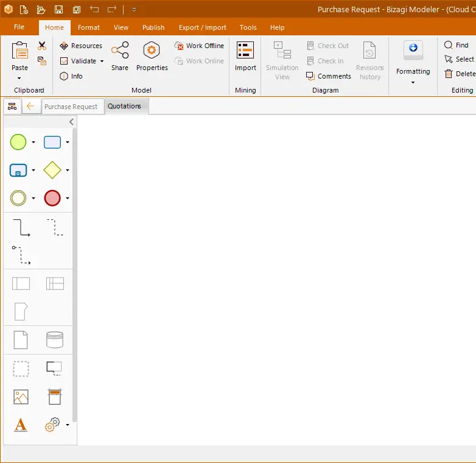The height and width of the screenshot is (463, 476).
Task: Click the Validate button
Action: 79,61
